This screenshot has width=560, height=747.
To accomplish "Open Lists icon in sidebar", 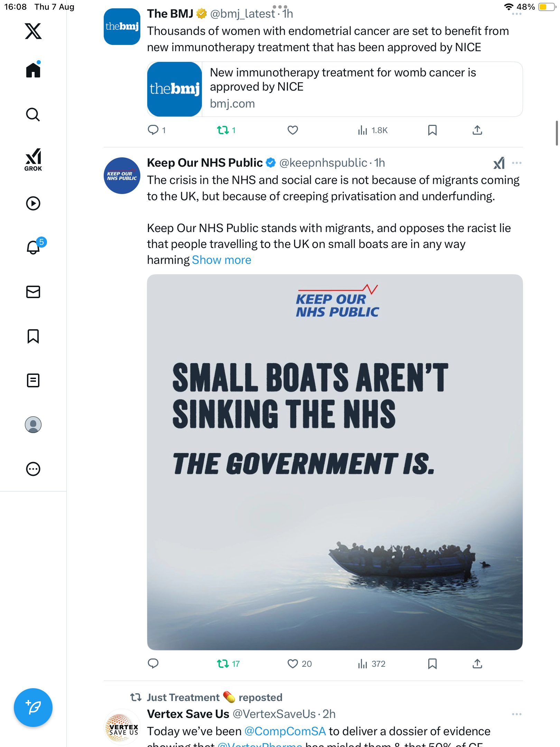I will [x=33, y=380].
